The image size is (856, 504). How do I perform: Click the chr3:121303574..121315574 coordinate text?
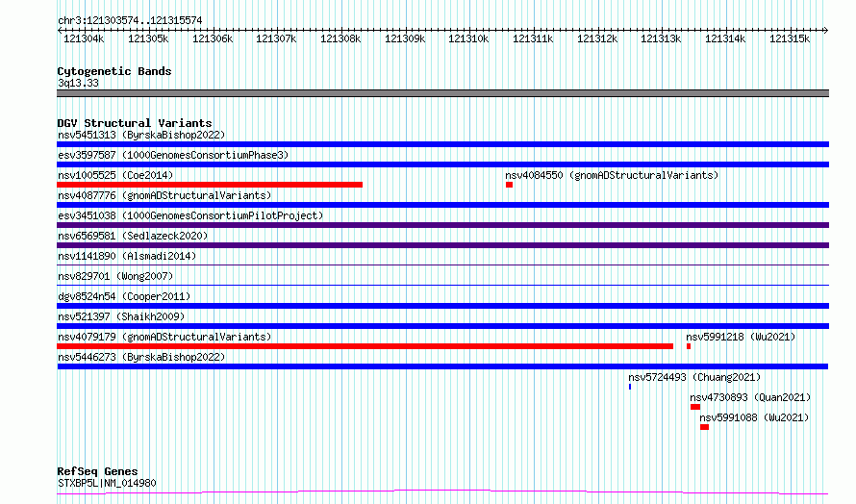(130, 20)
